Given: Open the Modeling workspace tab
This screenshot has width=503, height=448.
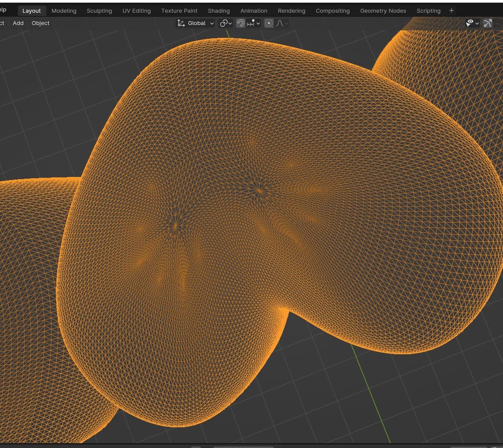Looking at the screenshot, I should click(x=64, y=11).
